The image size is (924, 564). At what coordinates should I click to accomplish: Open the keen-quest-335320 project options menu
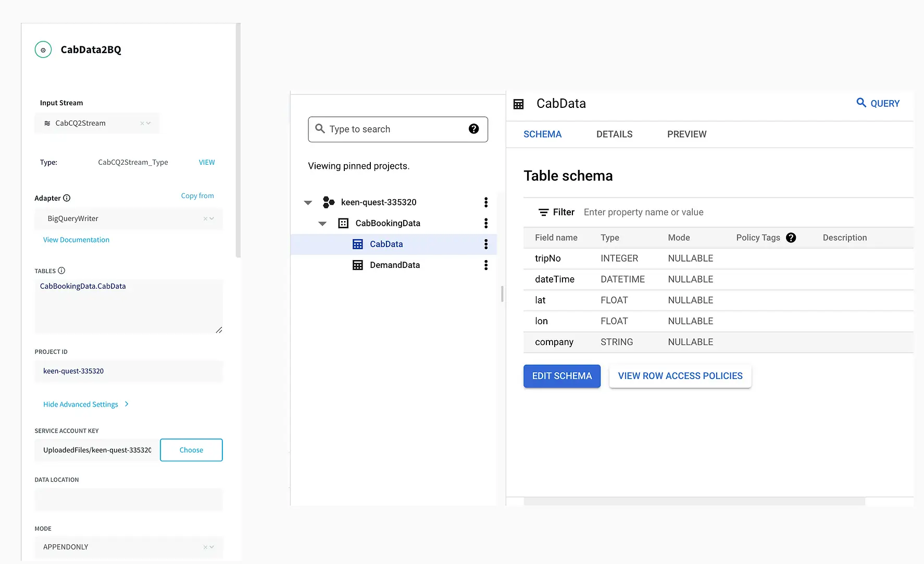tap(485, 202)
